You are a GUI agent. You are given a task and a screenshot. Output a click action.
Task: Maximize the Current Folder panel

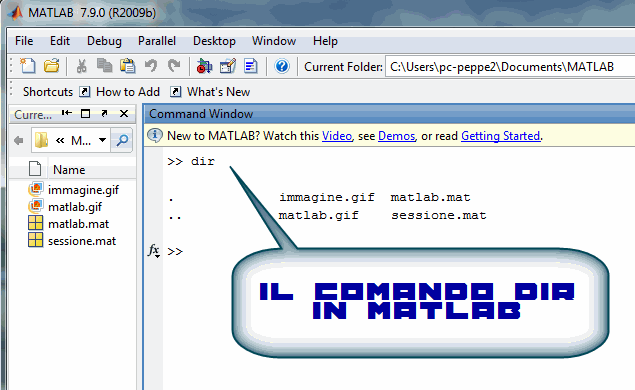[x=85, y=114]
